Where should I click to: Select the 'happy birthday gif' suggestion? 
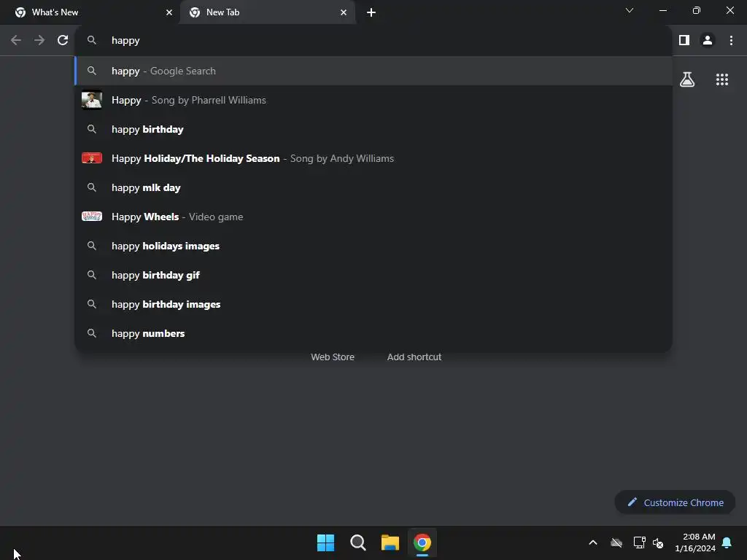point(373,275)
